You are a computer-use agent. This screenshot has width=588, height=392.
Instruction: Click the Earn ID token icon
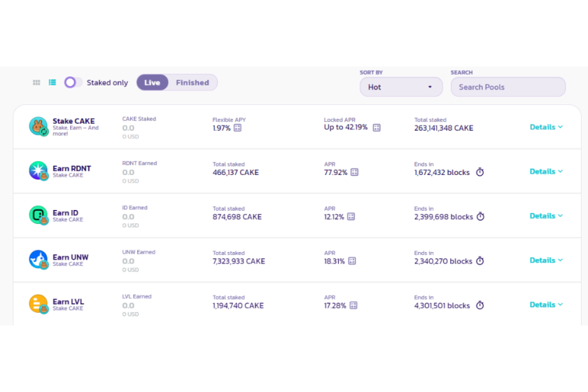click(x=38, y=216)
